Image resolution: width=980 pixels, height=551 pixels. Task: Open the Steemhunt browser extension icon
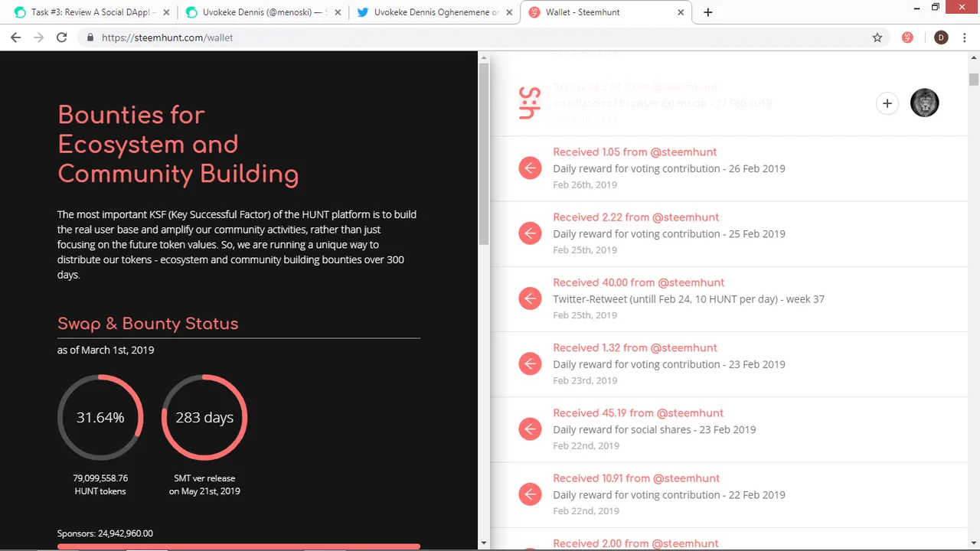[907, 37]
